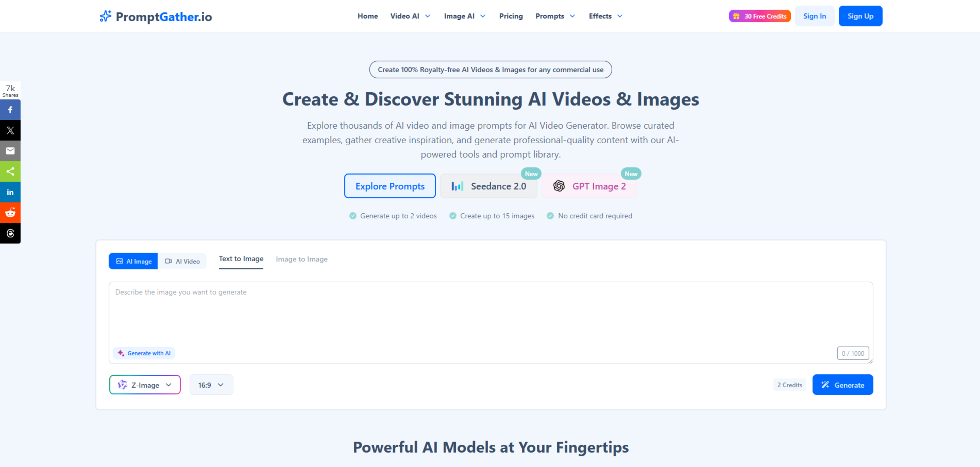
Task: Click the textarea resize handle corner
Action: 871,361
